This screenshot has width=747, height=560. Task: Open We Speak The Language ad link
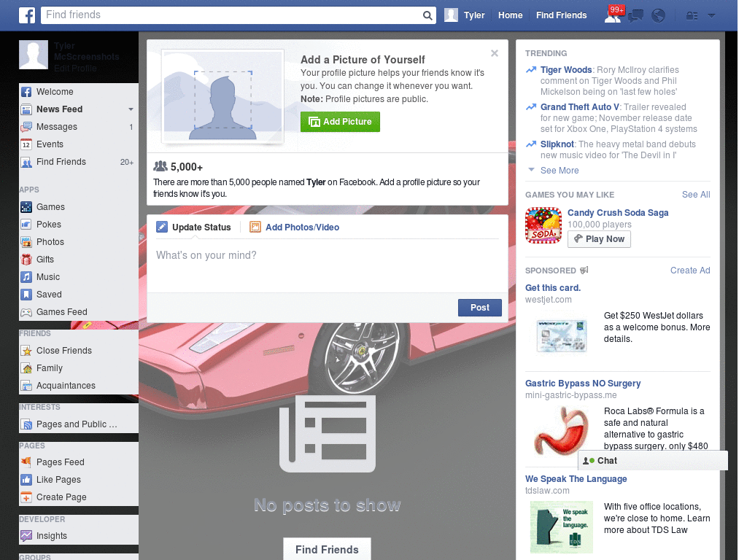pyautogui.click(x=576, y=479)
